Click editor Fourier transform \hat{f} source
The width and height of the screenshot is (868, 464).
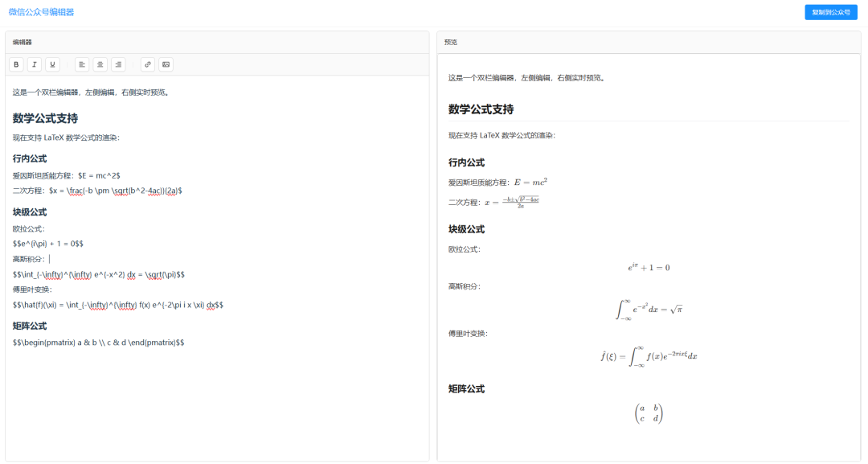[x=118, y=305]
